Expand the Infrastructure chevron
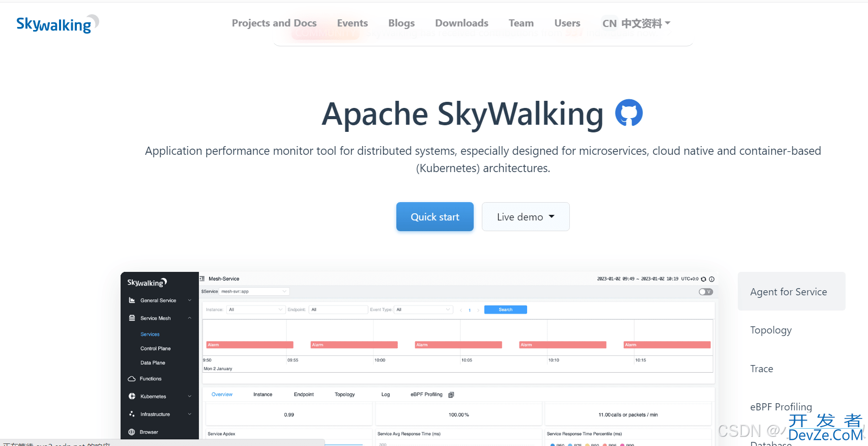 (190, 414)
